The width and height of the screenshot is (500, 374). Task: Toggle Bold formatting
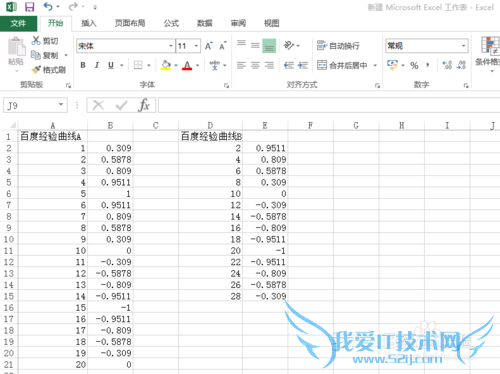[83, 65]
